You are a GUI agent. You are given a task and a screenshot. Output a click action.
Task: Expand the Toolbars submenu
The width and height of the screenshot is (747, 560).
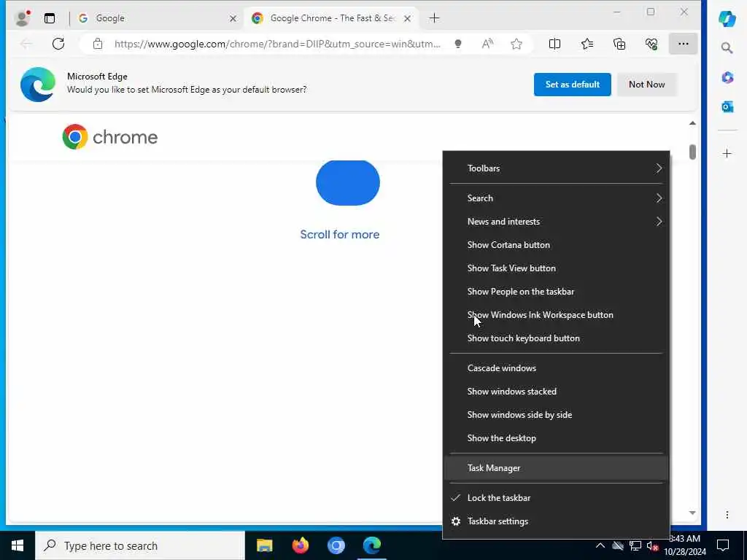click(556, 168)
